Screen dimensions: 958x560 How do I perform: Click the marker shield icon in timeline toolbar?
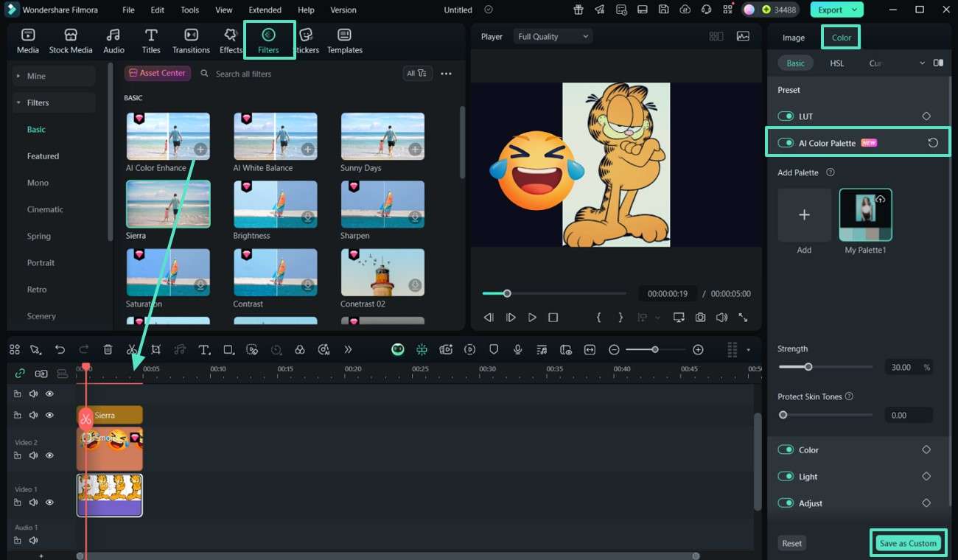[494, 349]
